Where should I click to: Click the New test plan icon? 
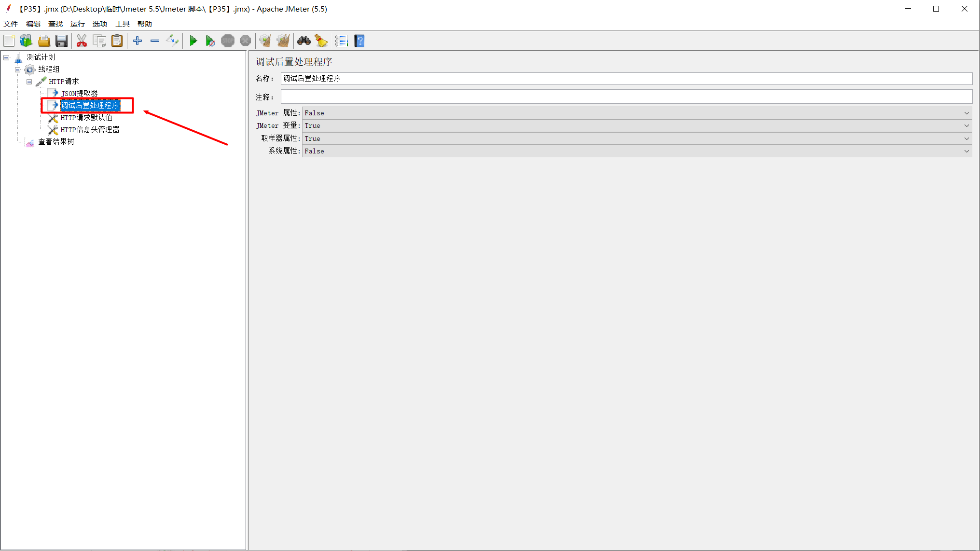click(x=9, y=41)
